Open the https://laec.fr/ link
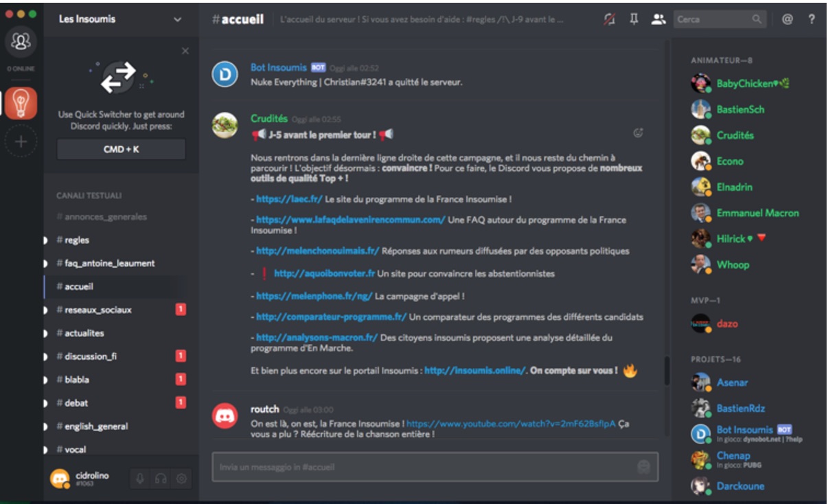This screenshot has height=504, width=828. tap(289, 199)
